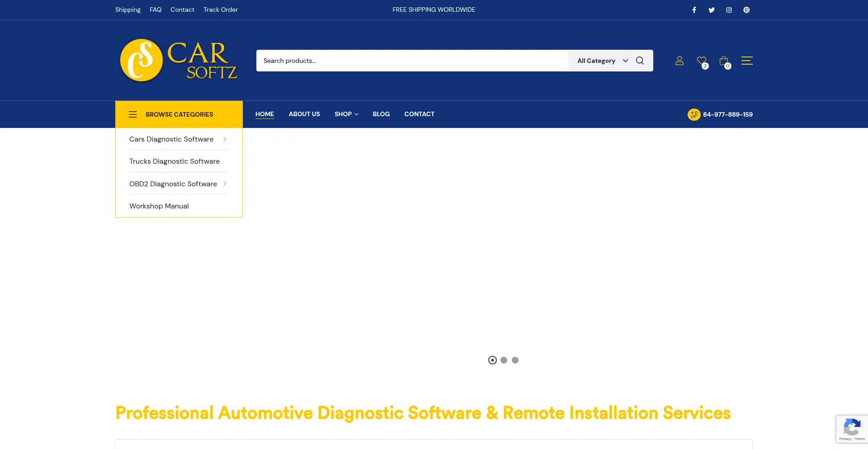Expand OBD2 Diagnostic Software submenu
The image size is (868, 449).
pyautogui.click(x=224, y=184)
